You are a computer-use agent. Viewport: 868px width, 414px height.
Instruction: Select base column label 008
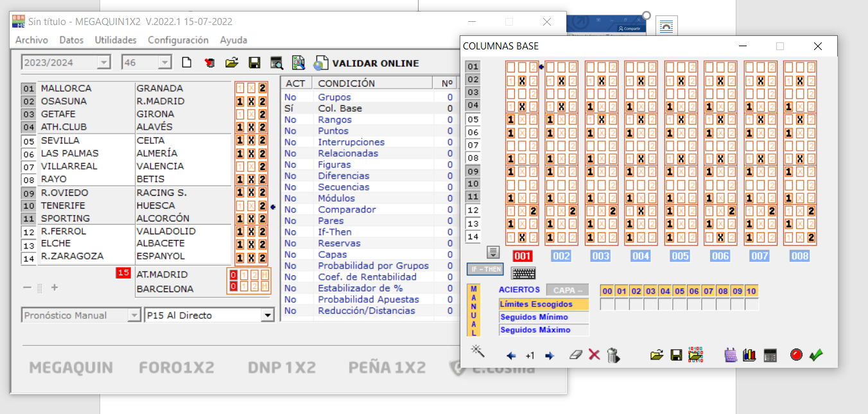799,256
